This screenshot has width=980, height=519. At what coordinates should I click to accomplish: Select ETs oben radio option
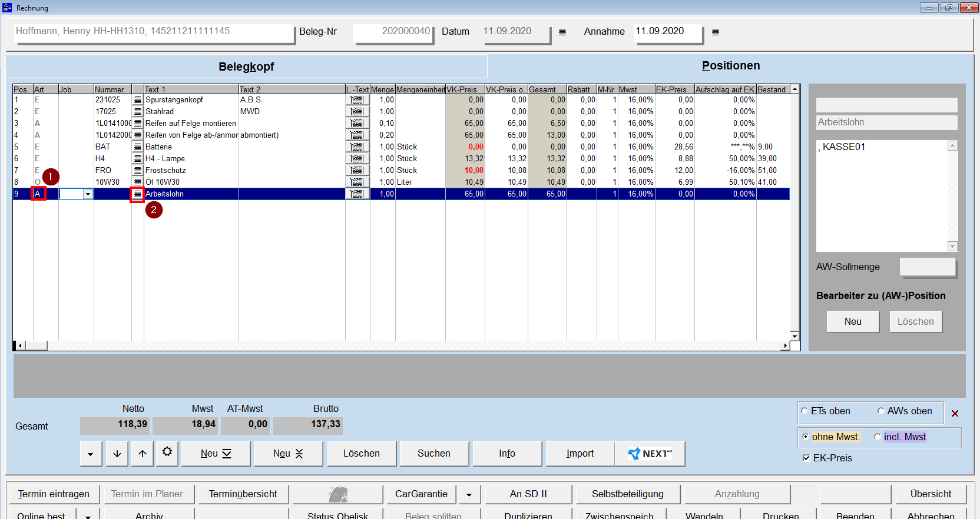[x=804, y=411]
